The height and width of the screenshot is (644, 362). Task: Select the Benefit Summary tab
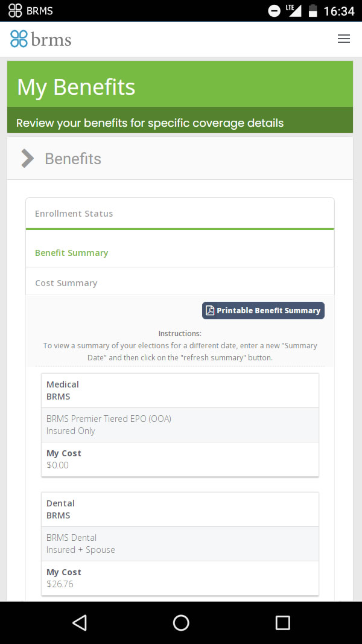tap(71, 253)
